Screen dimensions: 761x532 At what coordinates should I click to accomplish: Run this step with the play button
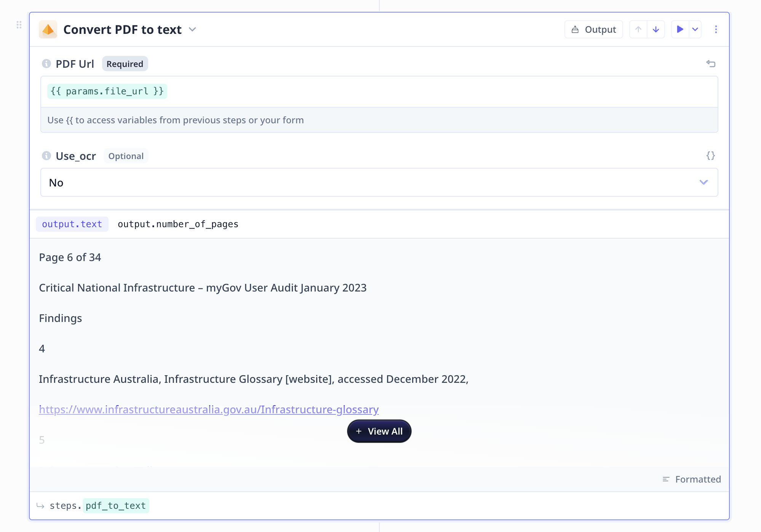(680, 29)
